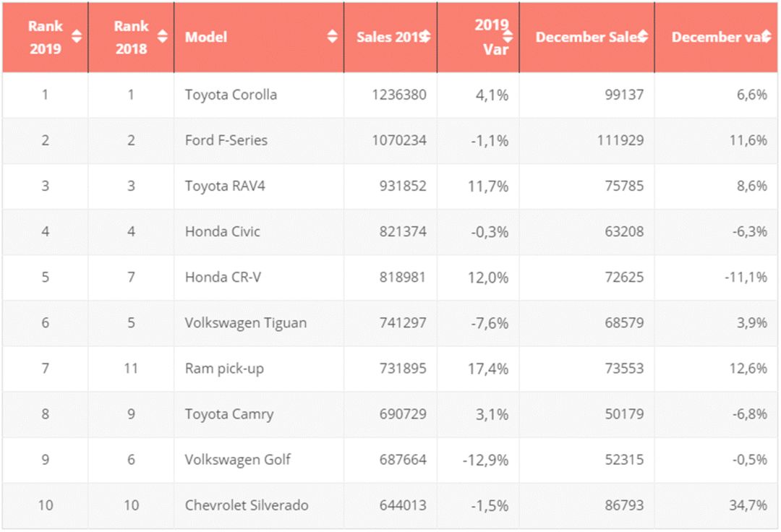
Task: Click the Chevrolet Silverado model cell
Action: [x=246, y=505]
